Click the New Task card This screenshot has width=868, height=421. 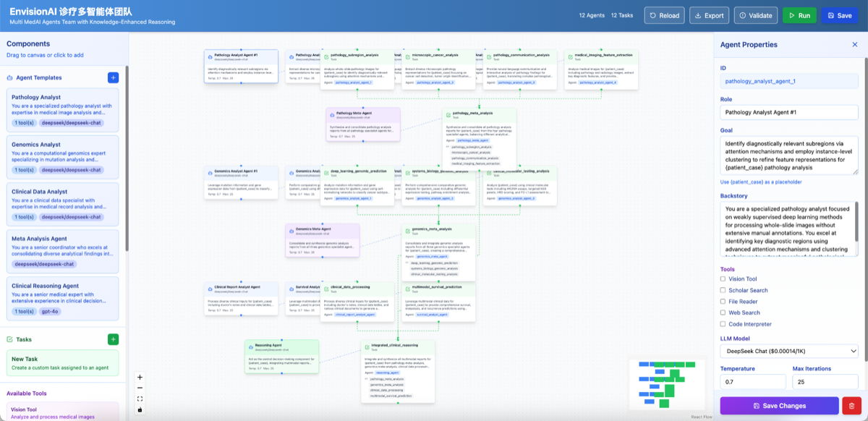tap(62, 363)
